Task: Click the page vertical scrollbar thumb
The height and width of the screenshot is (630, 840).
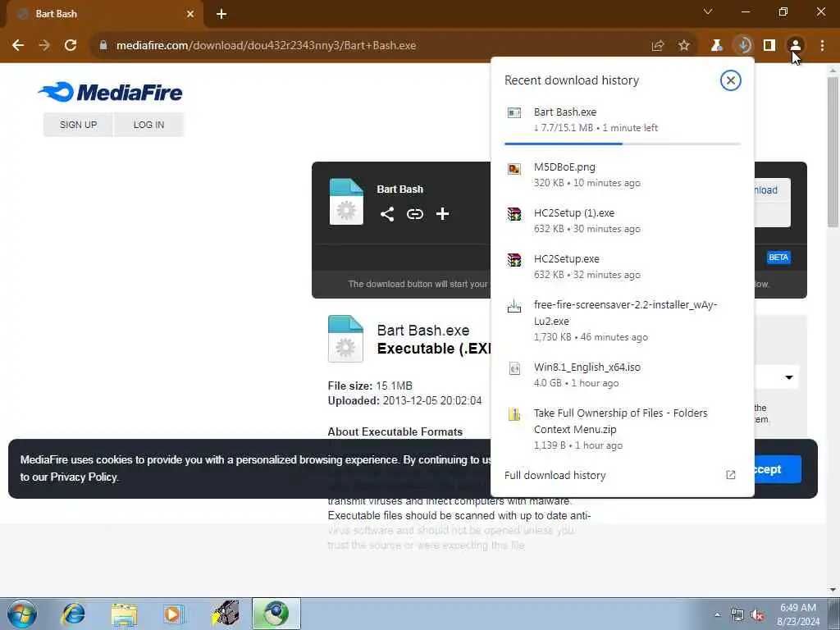Action: [833, 153]
